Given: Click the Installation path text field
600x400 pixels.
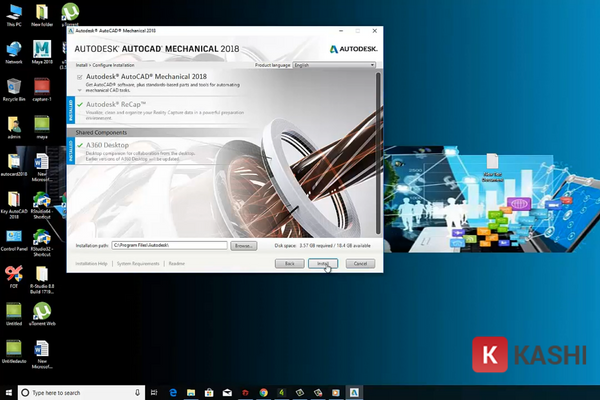Looking at the screenshot, I should point(168,245).
